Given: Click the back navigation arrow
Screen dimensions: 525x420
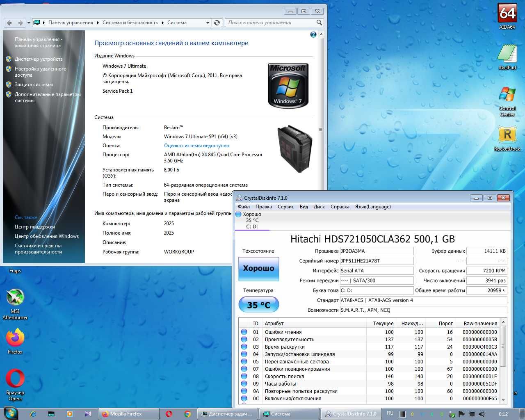Looking at the screenshot, I should tap(9, 23).
